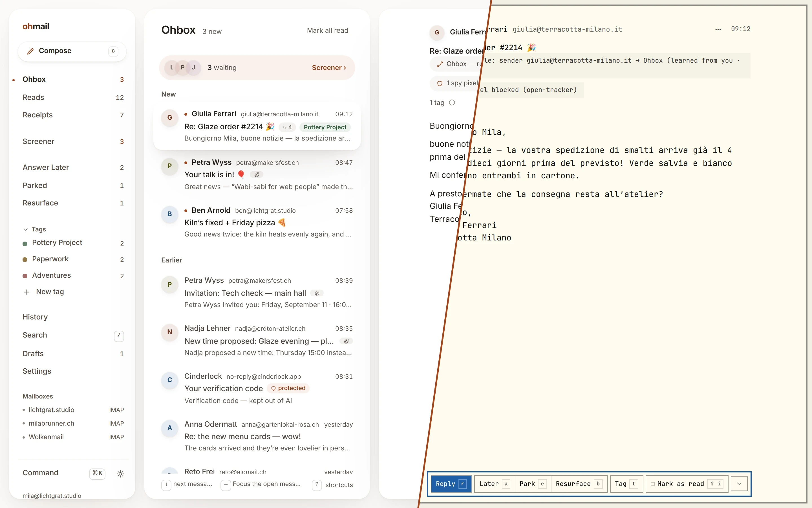Select the milabrunner.ch mailbox
The height and width of the screenshot is (508, 812).
[x=73, y=423]
